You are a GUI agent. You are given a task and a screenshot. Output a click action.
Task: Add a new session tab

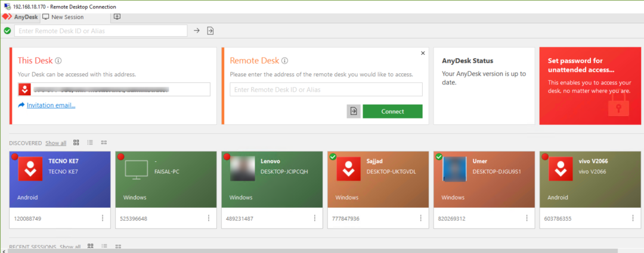[117, 17]
